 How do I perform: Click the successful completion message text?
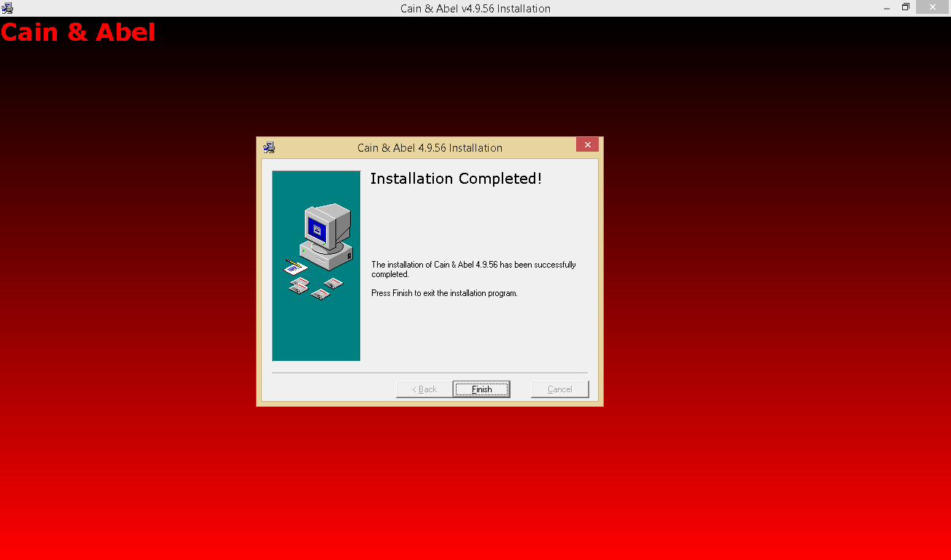[473, 269]
